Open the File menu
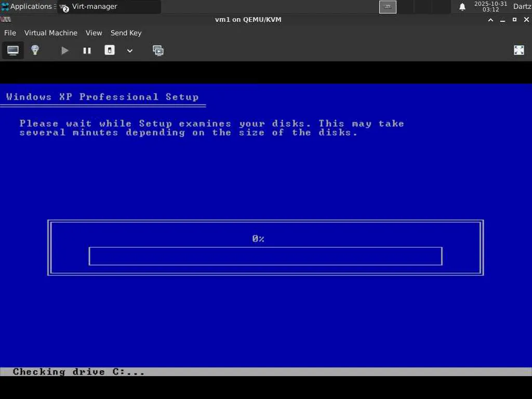The height and width of the screenshot is (399, 532). coord(10,33)
